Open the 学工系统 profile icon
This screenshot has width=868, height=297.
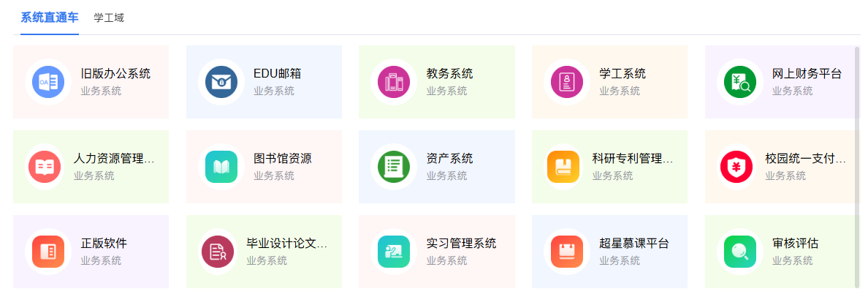coord(566,82)
